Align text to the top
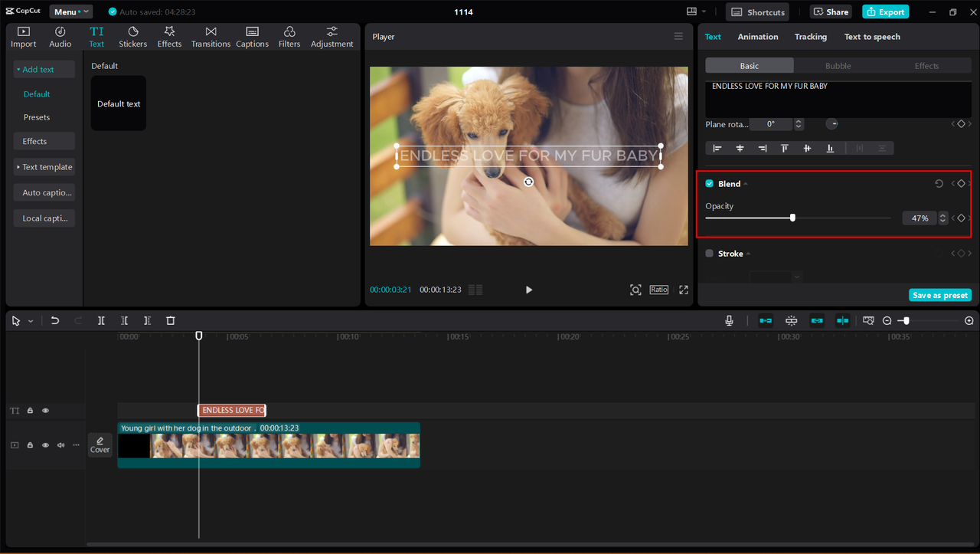The height and width of the screenshot is (554, 980). coord(785,148)
